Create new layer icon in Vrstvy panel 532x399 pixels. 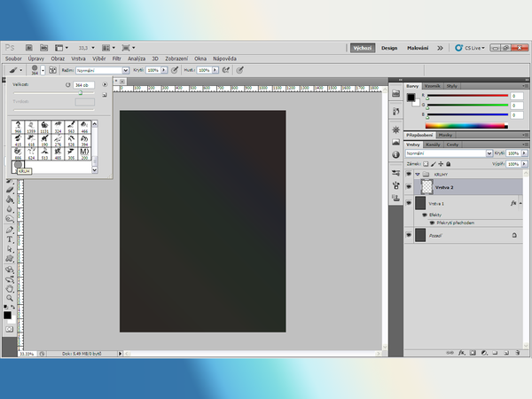[506, 352]
